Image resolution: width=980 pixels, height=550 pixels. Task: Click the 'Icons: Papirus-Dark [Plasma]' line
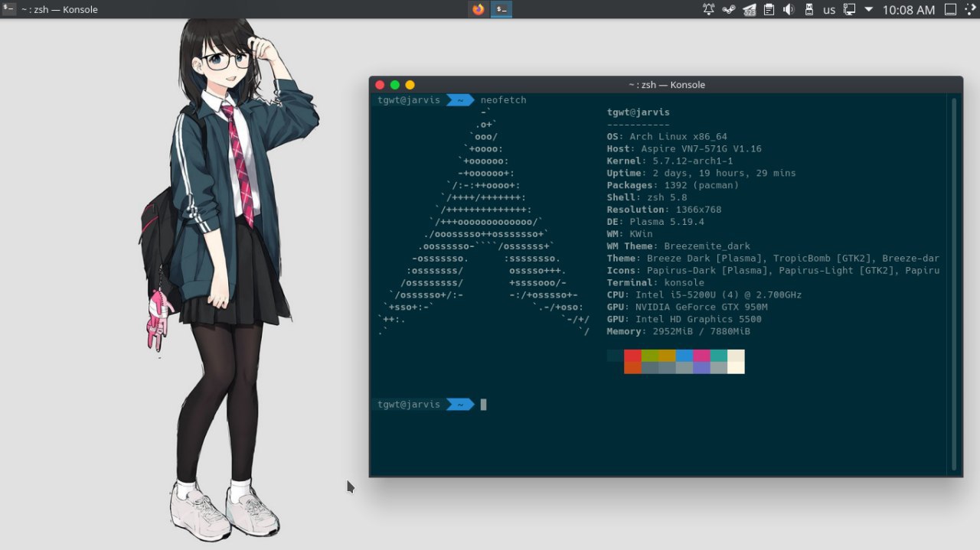point(773,271)
